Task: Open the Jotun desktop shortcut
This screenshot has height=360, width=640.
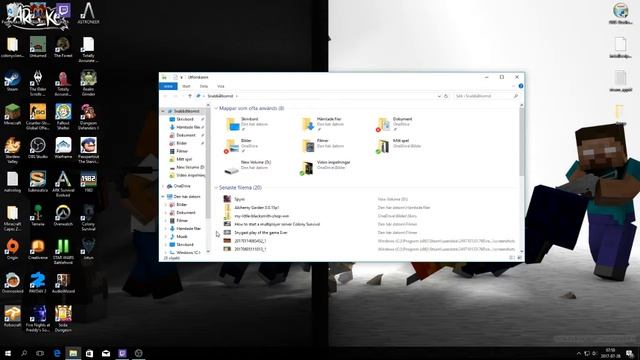Action: coord(88,249)
